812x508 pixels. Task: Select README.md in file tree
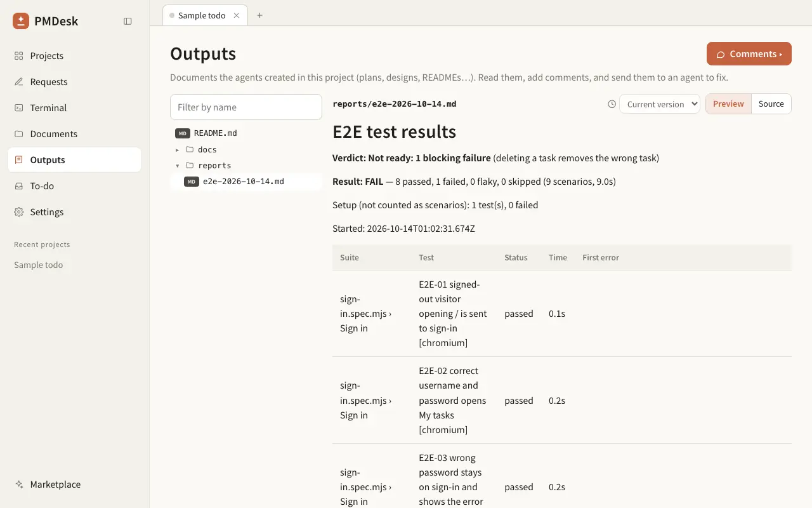click(x=246, y=133)
